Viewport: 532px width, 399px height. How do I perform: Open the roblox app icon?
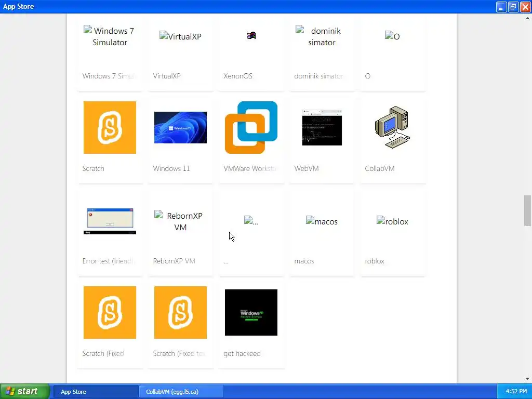pos(392,221)
